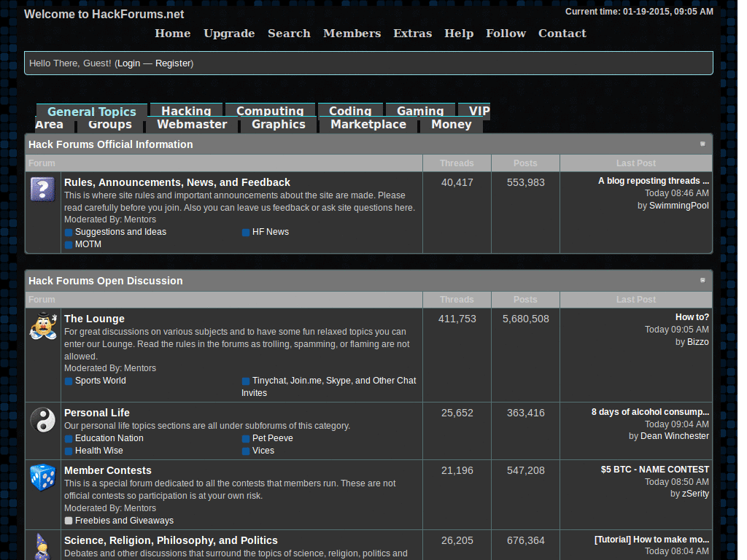The width and height of the screenshot is (747, 560).
Task: Collapse the Hack Forums Official Information section
Action: (703, 144)
